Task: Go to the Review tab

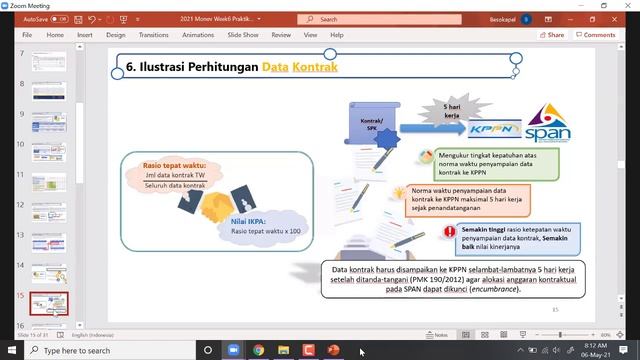Action: [x=281, y=35]
